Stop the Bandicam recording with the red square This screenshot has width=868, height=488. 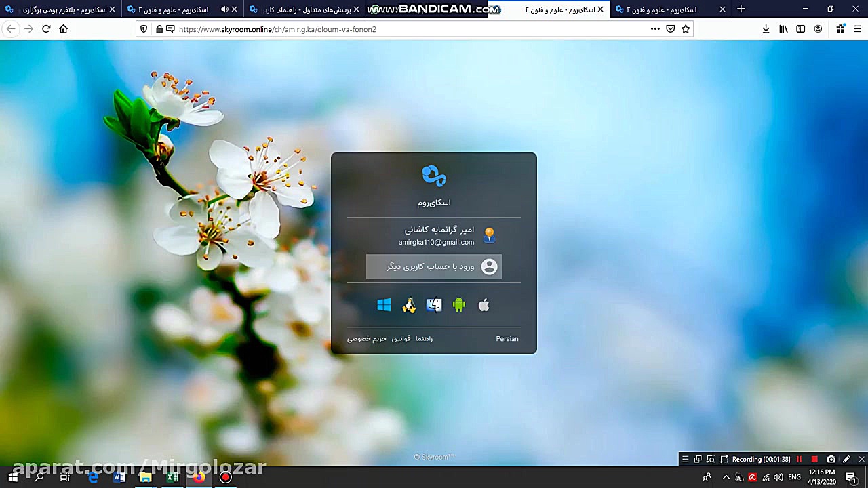814,459
